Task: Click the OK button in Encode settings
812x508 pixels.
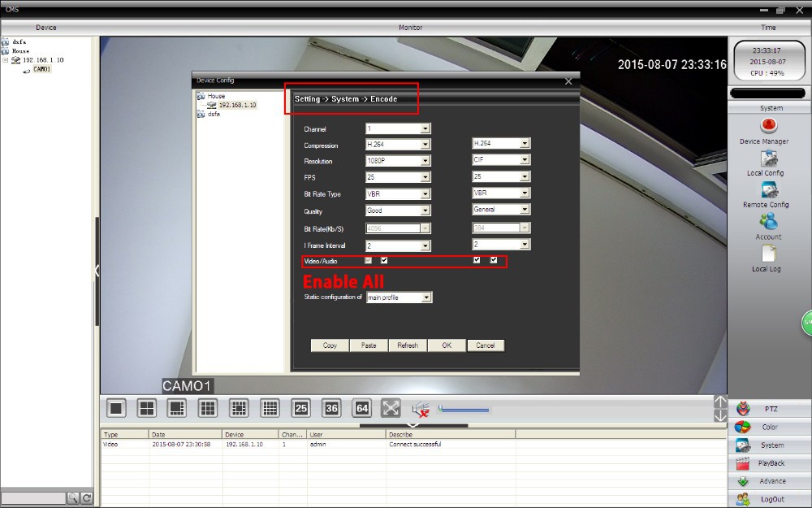Action: point(447,345)
